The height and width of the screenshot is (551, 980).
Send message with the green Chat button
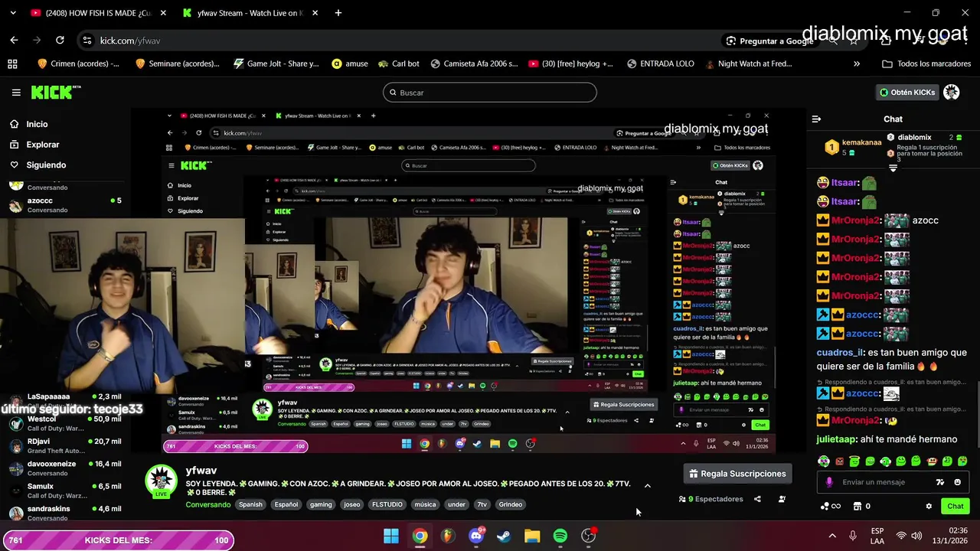tap(955, 506)
